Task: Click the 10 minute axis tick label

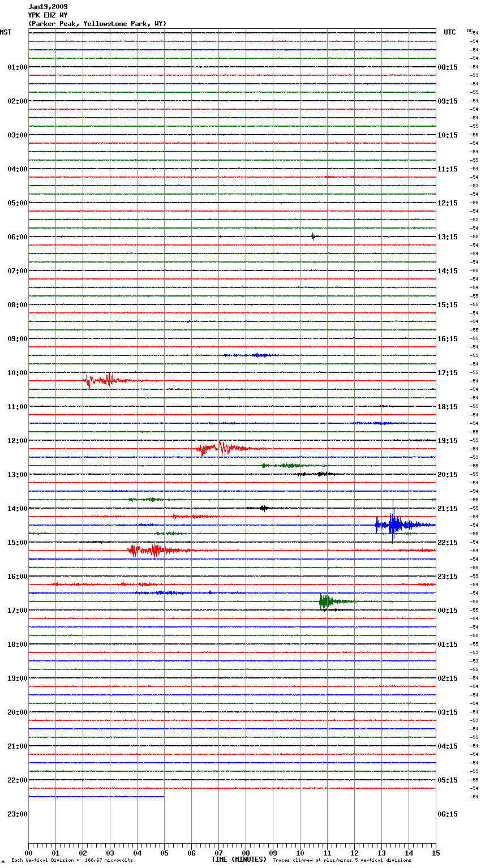Action: [x=300, y=853]
